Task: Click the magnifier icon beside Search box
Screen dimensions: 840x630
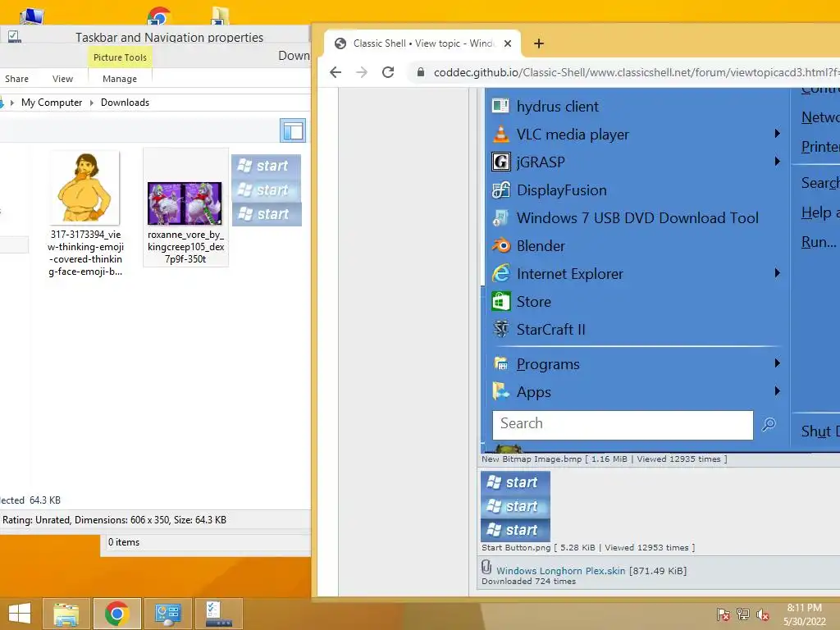Action: pos(769,425)
